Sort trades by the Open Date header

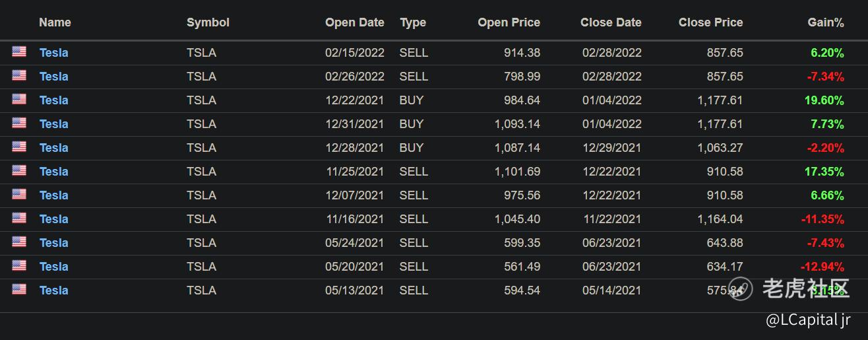coord(354,22)
